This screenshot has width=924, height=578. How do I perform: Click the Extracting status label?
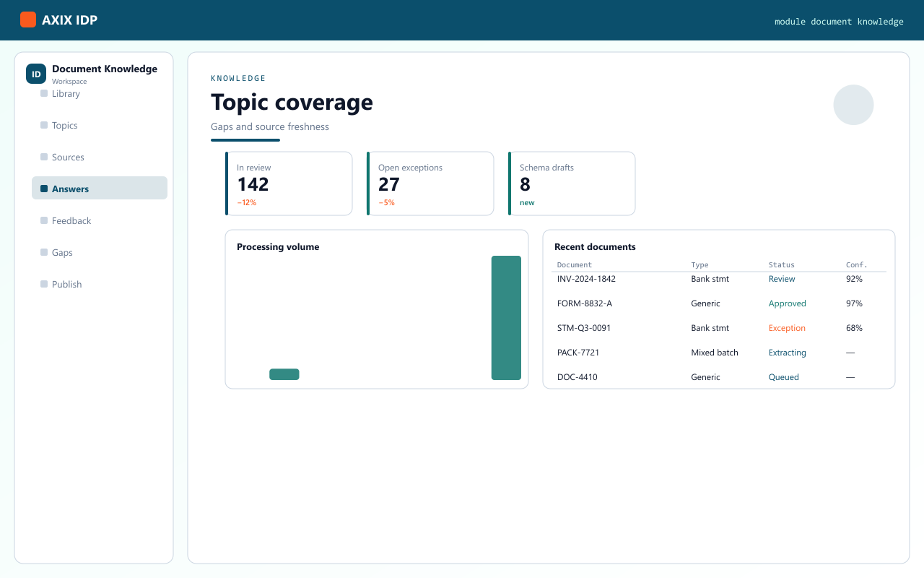pyautogui.click(x=788, y=353)
